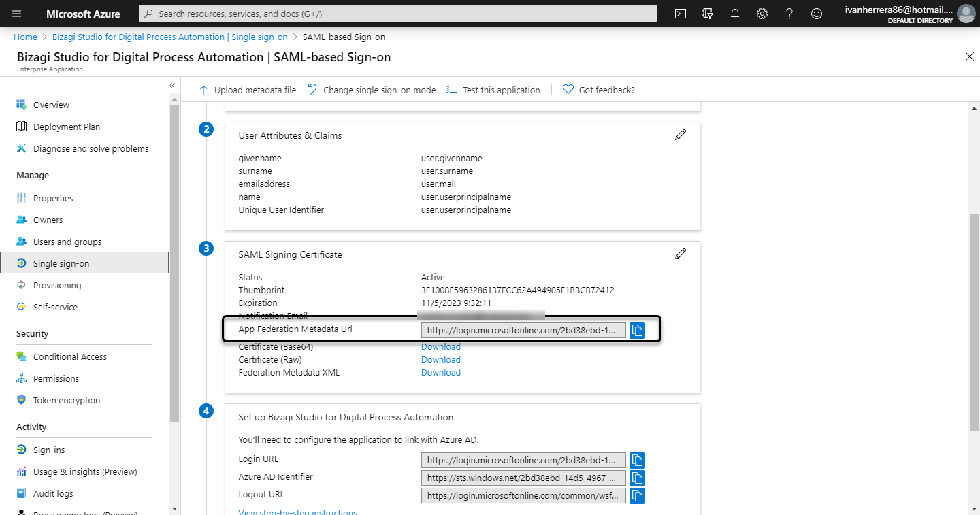The width and height of the screenshot is (980, 515).
Task: Click the Provisioning icon in sidebar
Action: [x=21, y=285]
